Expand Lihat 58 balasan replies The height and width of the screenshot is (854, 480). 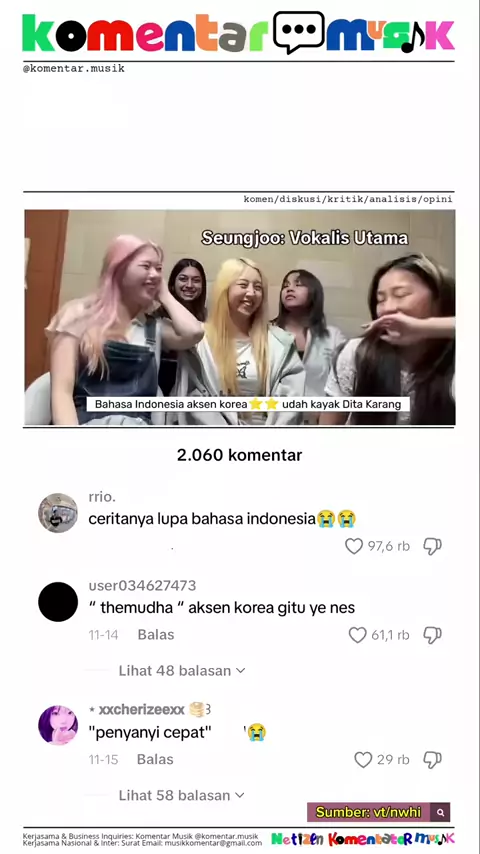[182, 795]
